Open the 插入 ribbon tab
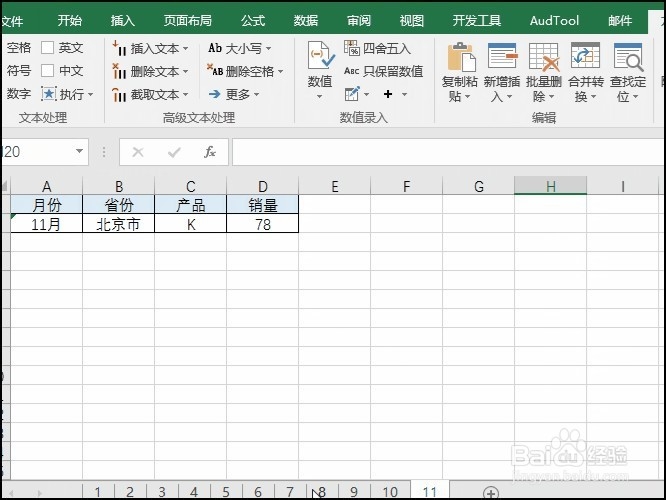The image size is (666, 500). (x=123, y=20)
